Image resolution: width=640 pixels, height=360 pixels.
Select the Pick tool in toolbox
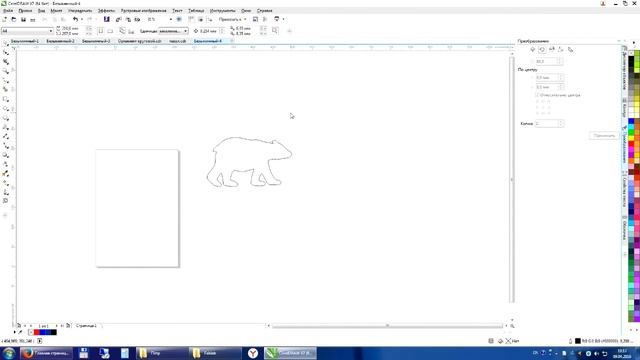(5, 43)
